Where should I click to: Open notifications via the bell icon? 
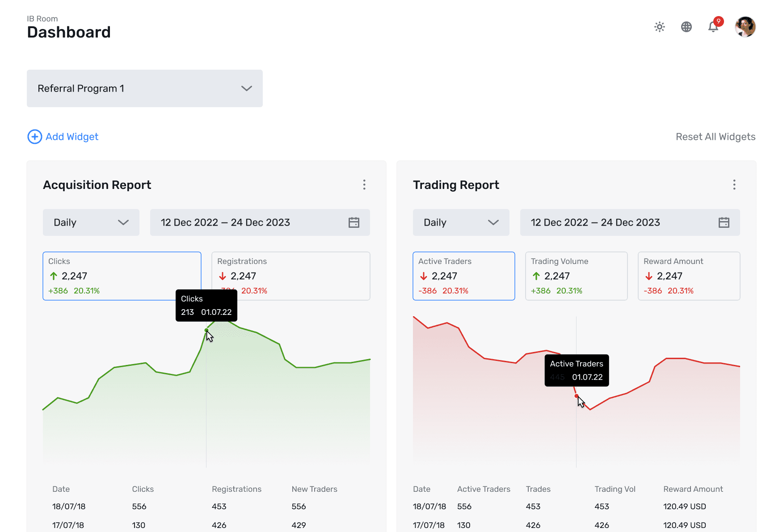(x=713, y=27)
